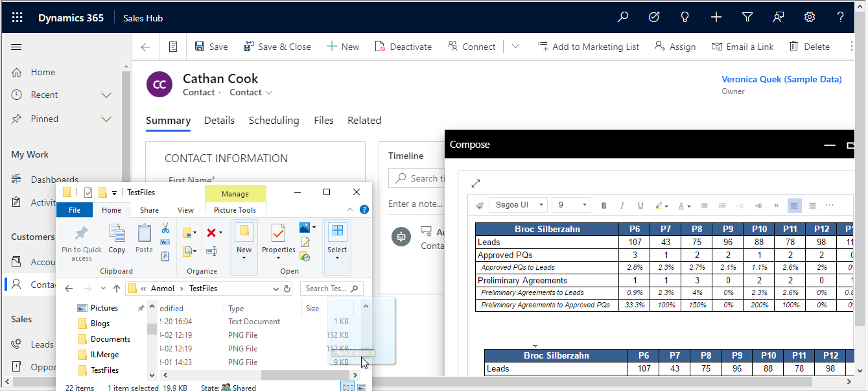
Task: Toggle align left in Compose toolbar
Action: [x=795, y=206]
